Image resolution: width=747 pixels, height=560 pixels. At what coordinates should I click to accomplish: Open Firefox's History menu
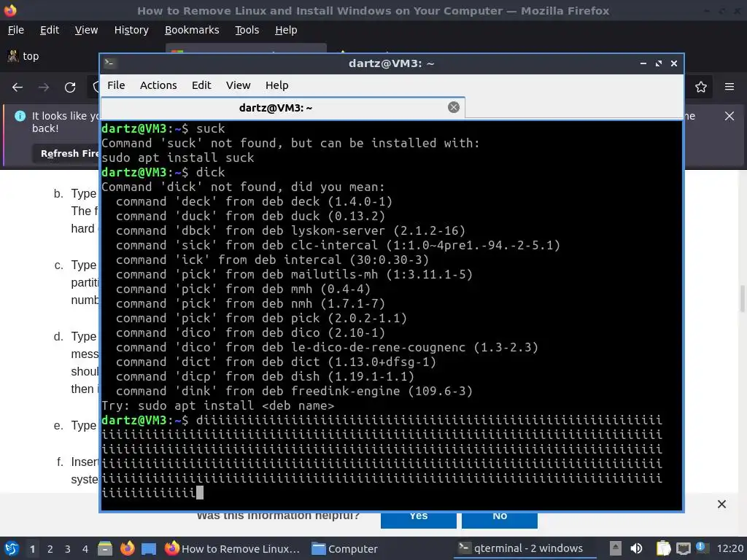(131, 30)
